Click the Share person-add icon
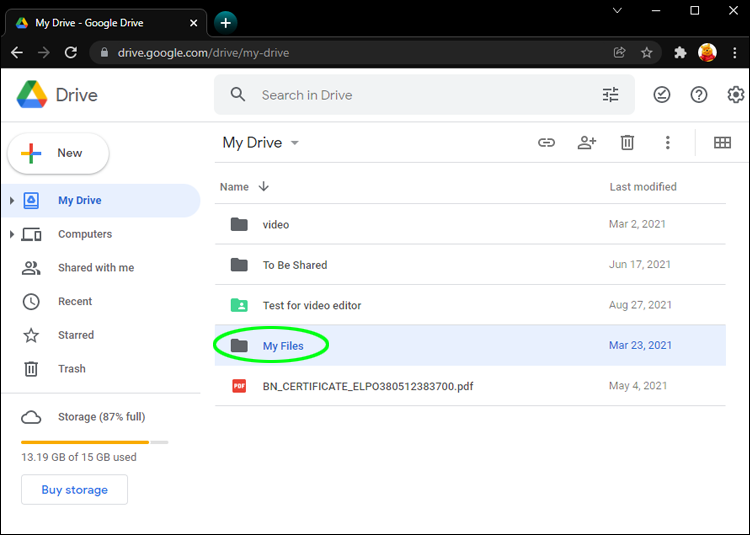 pos(587,143)
